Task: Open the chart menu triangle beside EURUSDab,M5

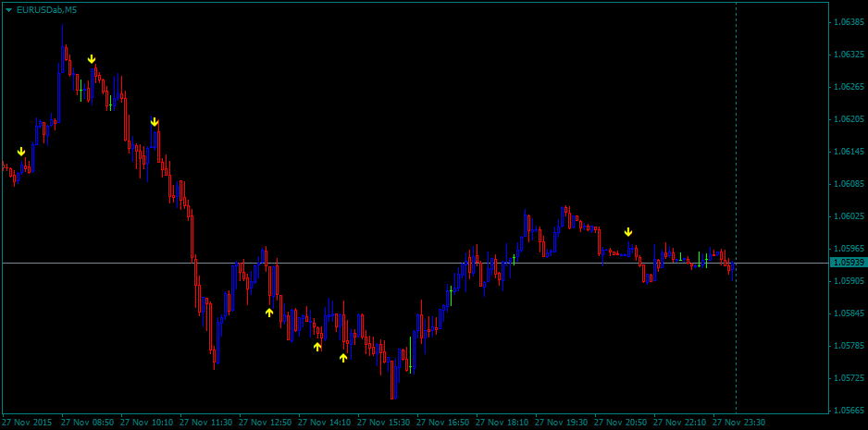Action: (8, 10)
